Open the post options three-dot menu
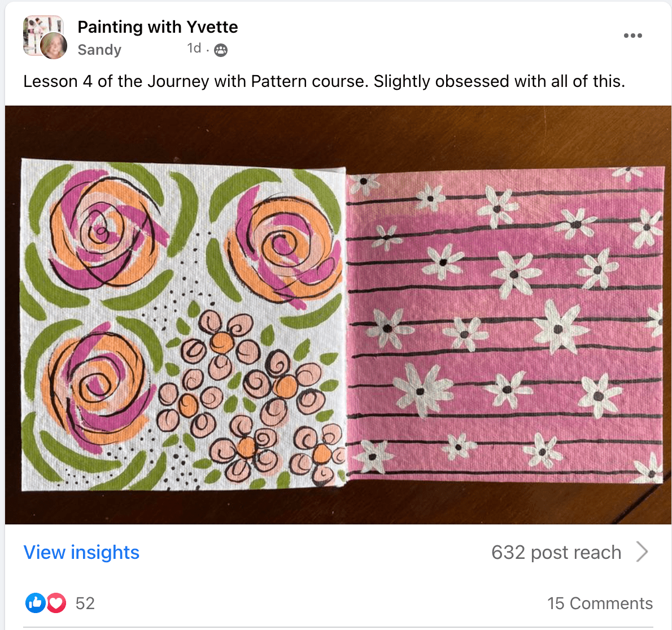 632,36
